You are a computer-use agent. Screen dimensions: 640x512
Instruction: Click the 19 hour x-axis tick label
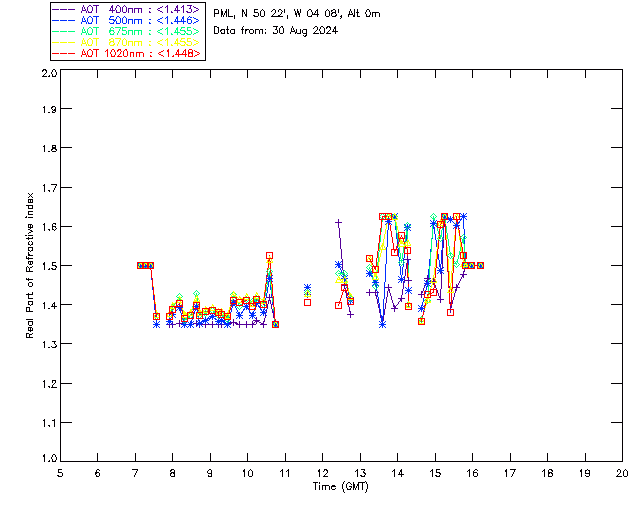click(x=585, y=473)
